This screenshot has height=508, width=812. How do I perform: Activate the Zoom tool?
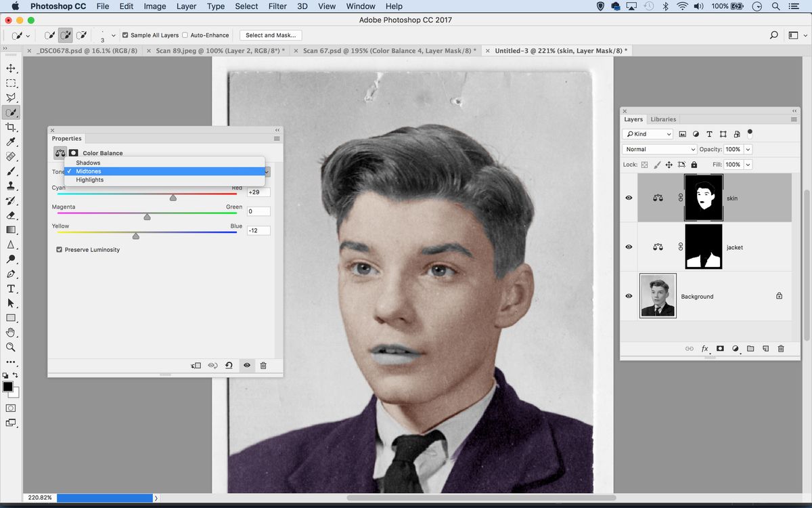11,347
